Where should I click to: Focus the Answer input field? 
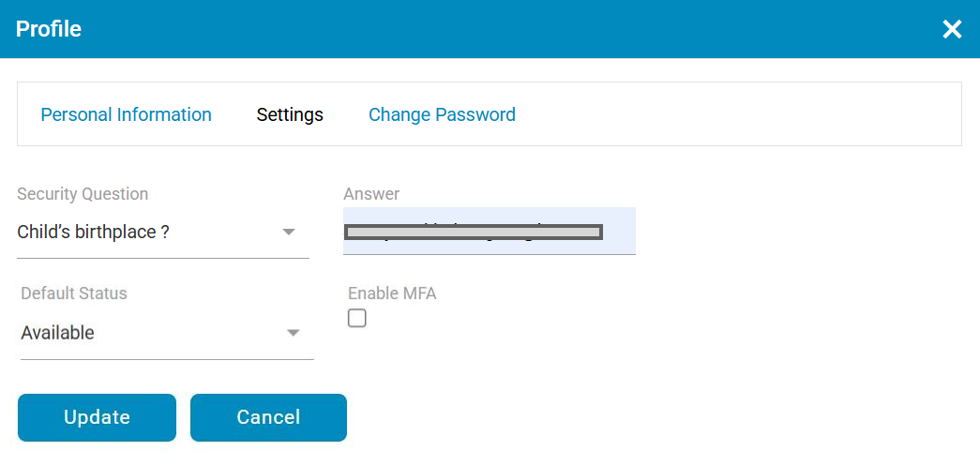(619, 232)
